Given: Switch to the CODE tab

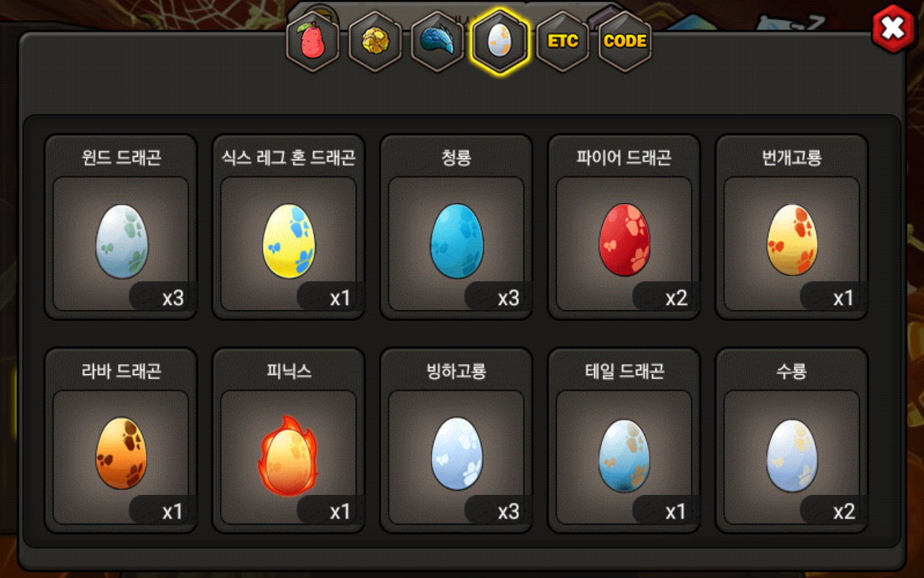Looking at the screenshot, I should click(x=625, y=42).
